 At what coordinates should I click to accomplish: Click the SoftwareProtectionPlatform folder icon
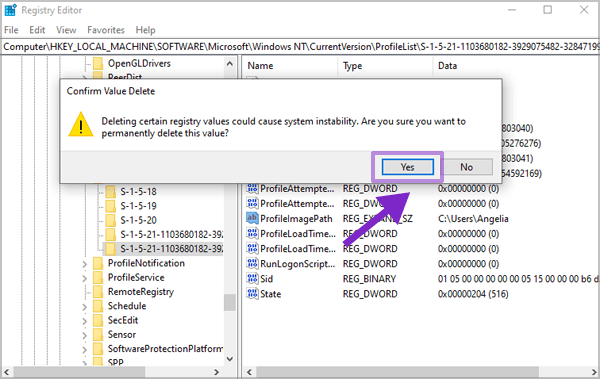[98, 349]
